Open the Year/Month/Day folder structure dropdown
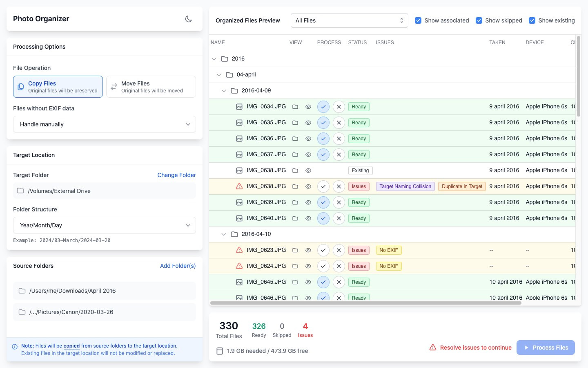Image resolution: width=588 pixels, height=368 pixels. coord(105,225)
